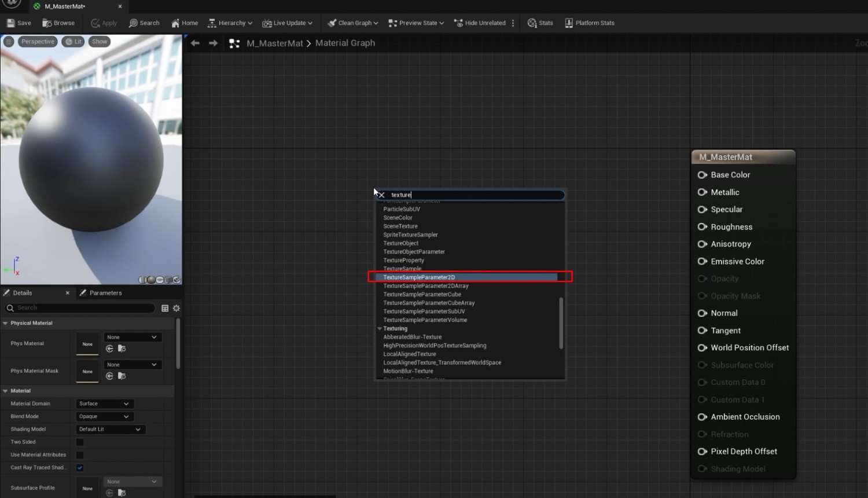
Task: Navigate forward in graph history
Action: [x=213, y=43]
